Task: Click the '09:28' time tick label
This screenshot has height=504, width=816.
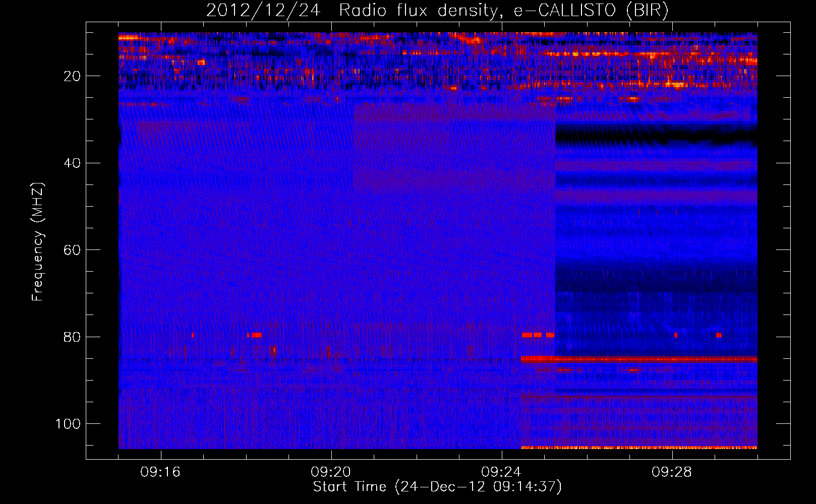Action: [672, 472]
